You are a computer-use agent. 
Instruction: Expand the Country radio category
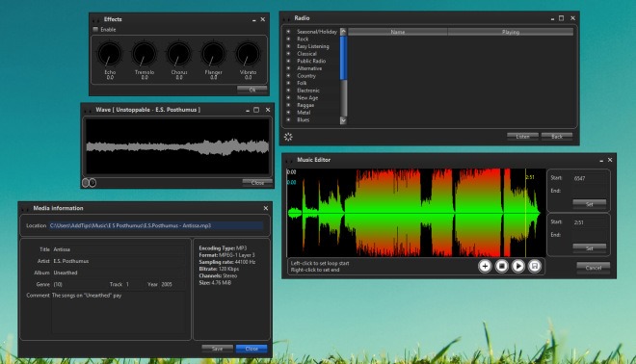pos(288,76)
